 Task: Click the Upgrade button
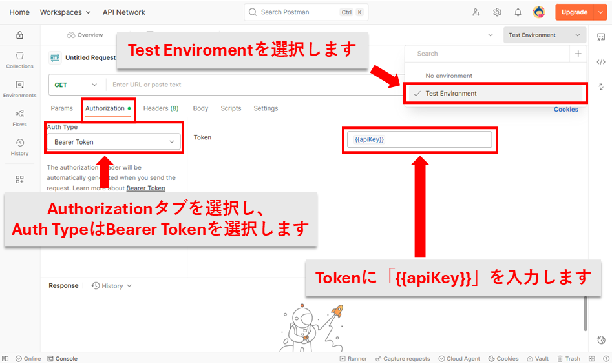pyautogui.click(x=575, y=12)
